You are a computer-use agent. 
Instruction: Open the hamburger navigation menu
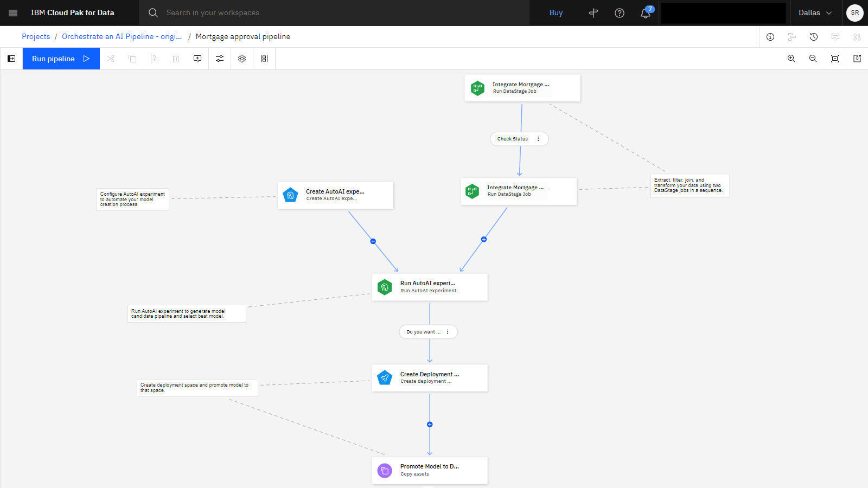[13, 13]
